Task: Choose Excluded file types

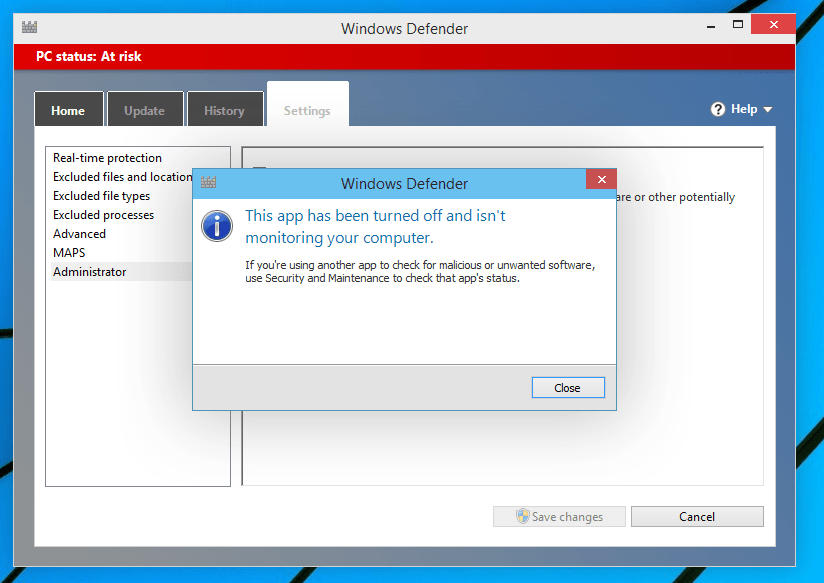Action: [101, 196]
